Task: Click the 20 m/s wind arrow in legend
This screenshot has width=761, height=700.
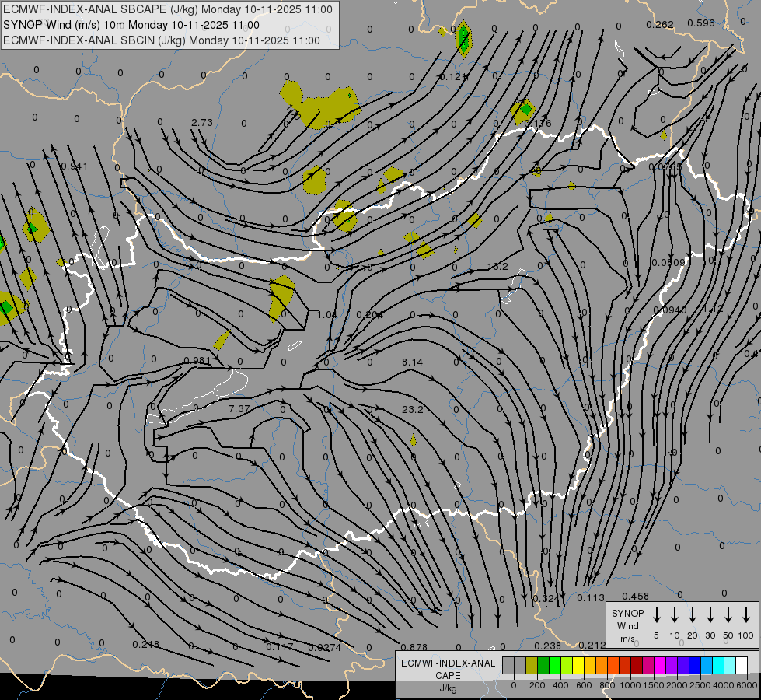Action: coord(693,614)
